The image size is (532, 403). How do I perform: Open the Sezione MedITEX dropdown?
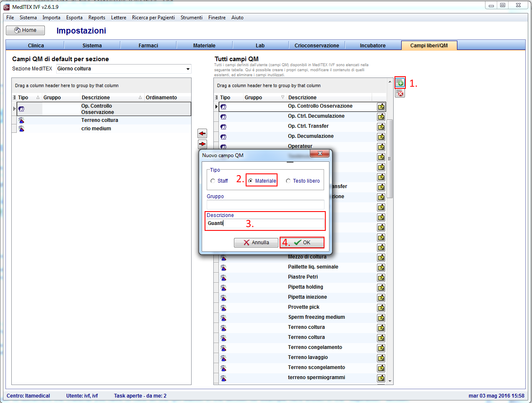(x=188, y=69)
